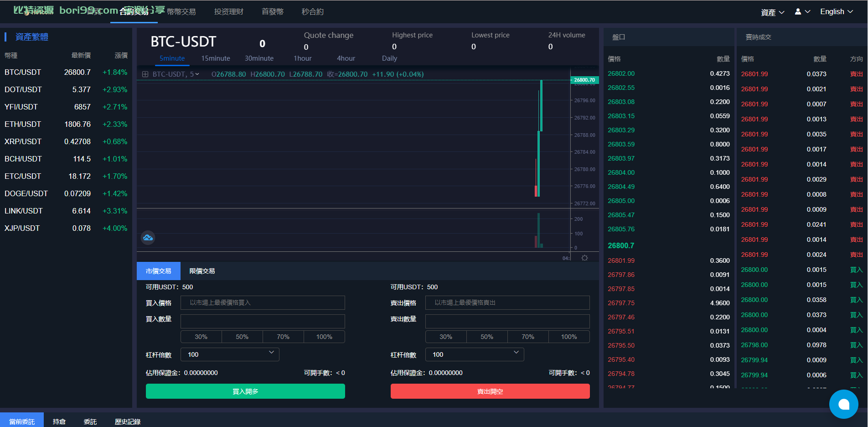Open the 資產 dropdown in header
This screenshot has height=427, width=868.
click(x=773, y=12)
